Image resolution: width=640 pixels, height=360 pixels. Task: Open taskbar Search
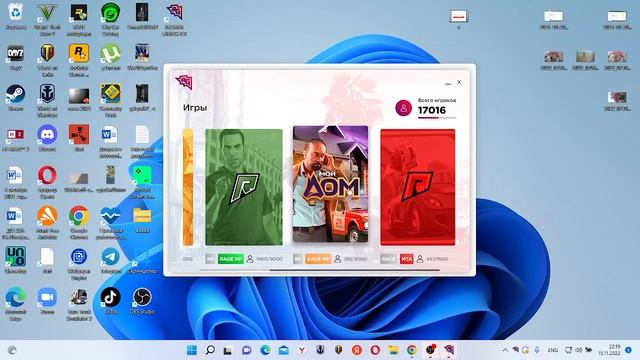(x=210, y=350)
